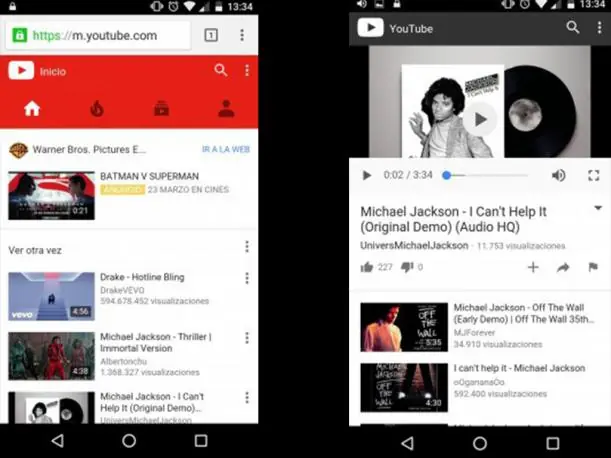Mute the video with the speaker icon

[558, 175]
